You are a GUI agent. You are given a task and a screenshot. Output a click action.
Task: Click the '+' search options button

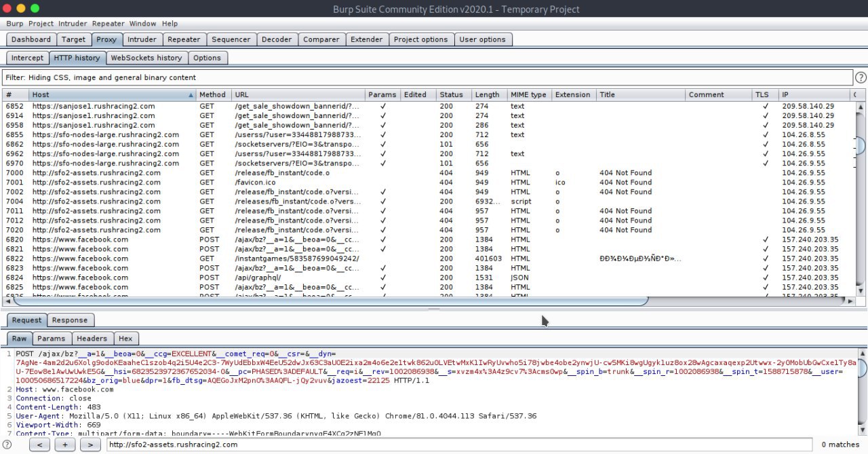(x=65, y=444)
